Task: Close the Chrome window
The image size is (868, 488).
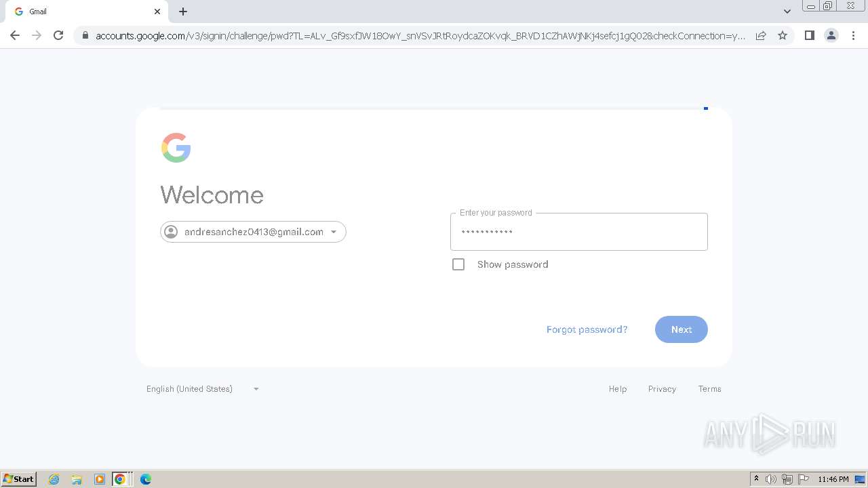Action: pyautogui.click(x=851, y=6)
